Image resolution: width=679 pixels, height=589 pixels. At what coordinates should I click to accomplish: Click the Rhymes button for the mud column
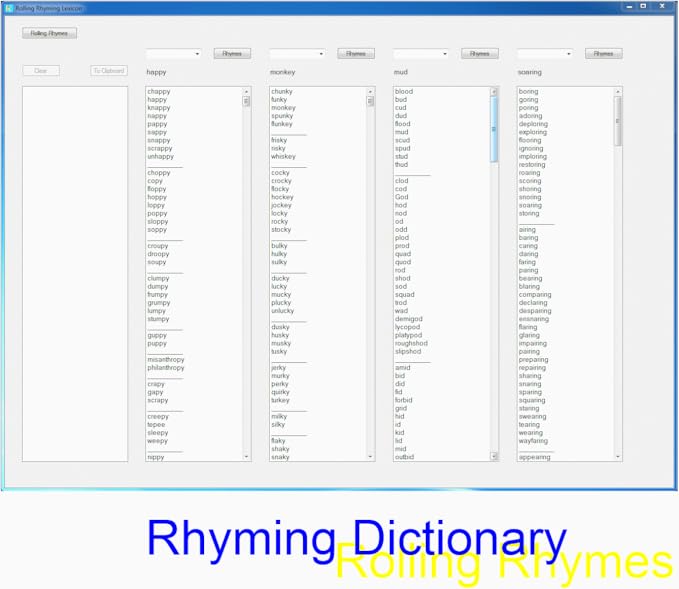[479, 54]
